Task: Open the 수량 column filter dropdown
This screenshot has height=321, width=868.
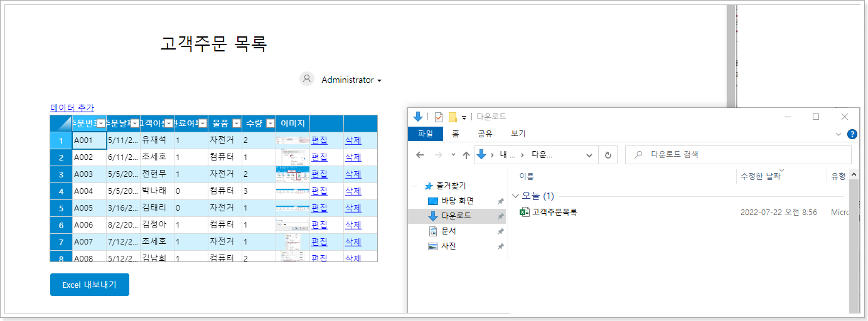Action: [270, 124]
